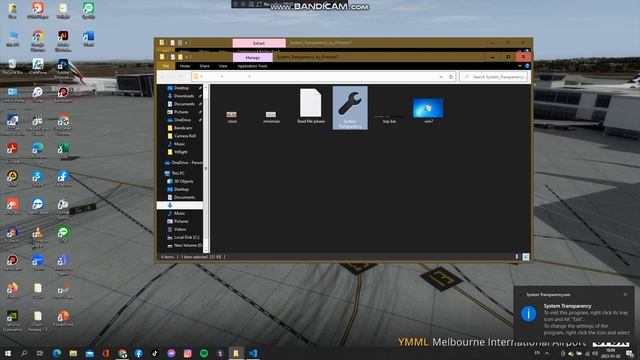Viewport: 640px width, 360px height.
Task: Open Instagram from taskbar
Action: click(187, 353)
